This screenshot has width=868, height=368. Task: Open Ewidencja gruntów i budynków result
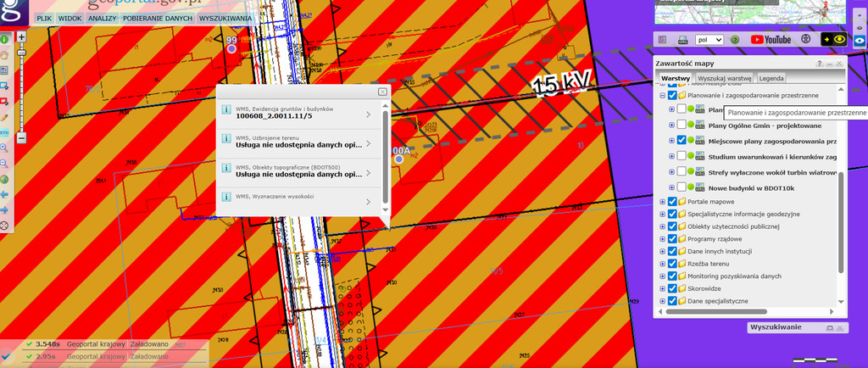[x=297, y=113]
